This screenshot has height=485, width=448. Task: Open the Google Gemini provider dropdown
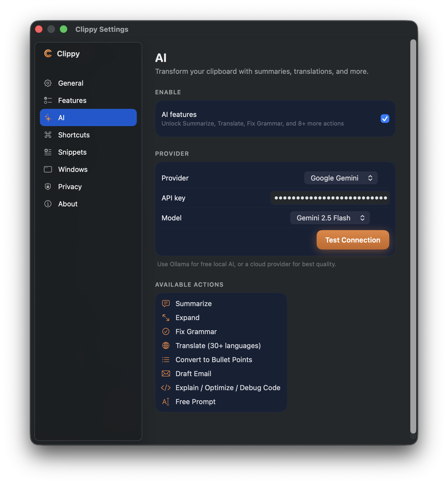click(x=341, y=178)
